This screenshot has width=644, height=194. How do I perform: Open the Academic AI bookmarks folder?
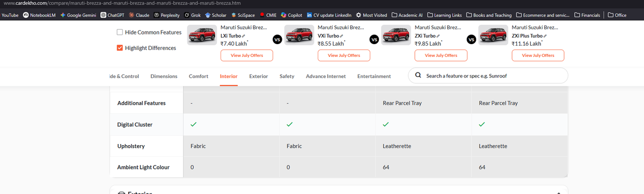click(407, 15)
